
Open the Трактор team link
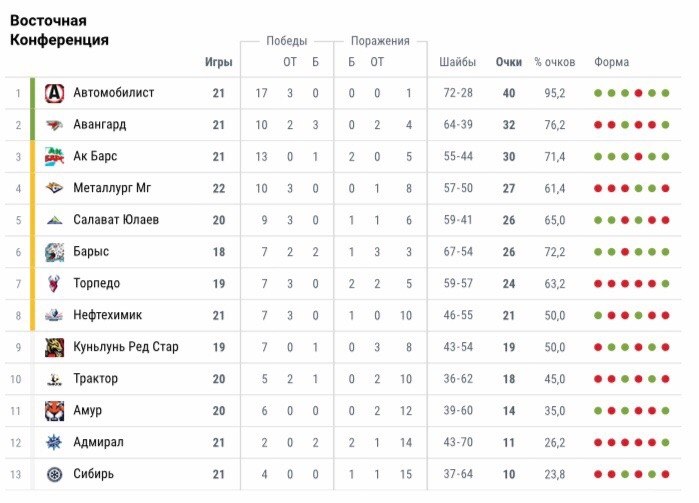96,379
